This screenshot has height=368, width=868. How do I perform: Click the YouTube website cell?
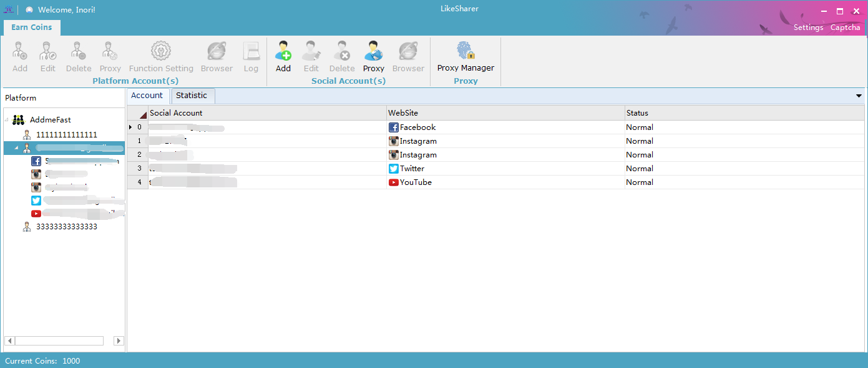tap(506, 182)
